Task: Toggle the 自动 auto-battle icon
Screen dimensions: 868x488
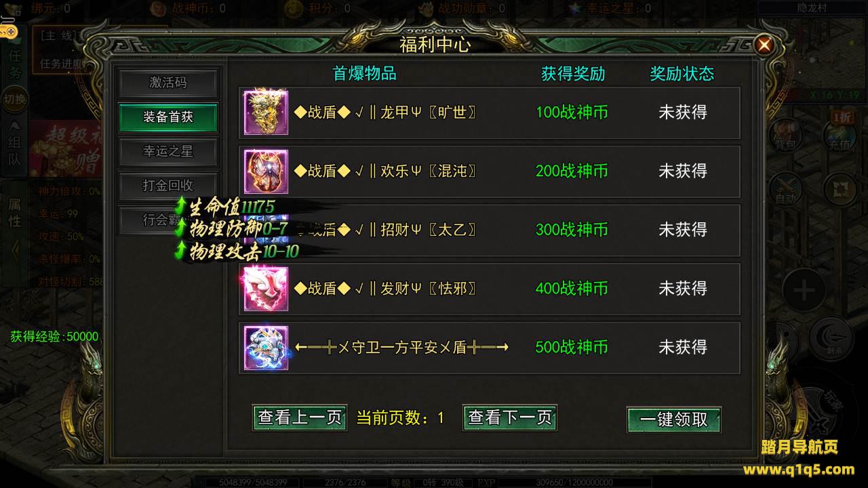Action: (787, 189)
